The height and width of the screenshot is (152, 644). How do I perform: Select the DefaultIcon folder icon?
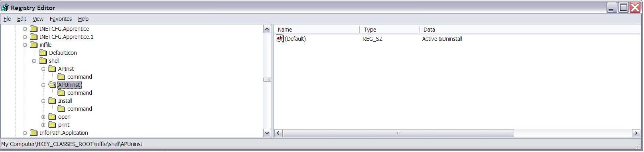tap(43, 53)
